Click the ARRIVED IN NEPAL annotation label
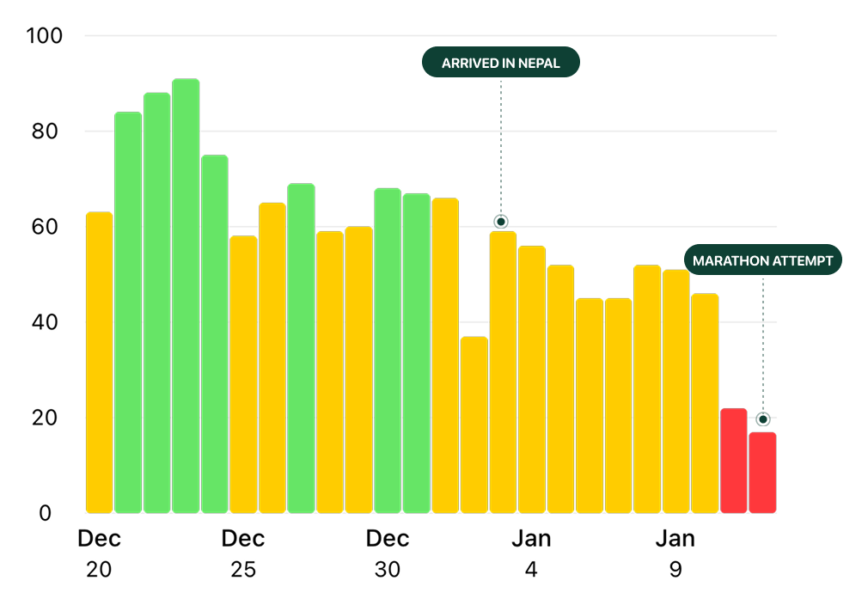868x605 pixels. [500, 62]
